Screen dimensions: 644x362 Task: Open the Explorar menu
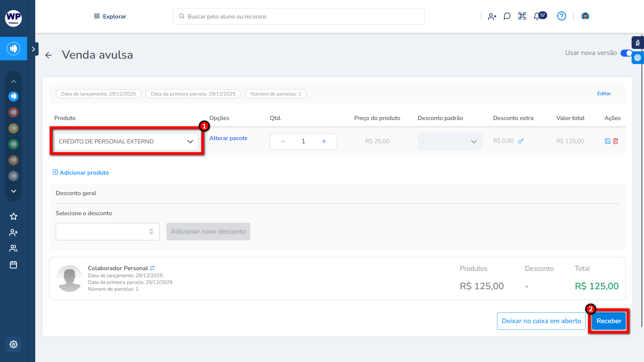(x=110, y=16)
